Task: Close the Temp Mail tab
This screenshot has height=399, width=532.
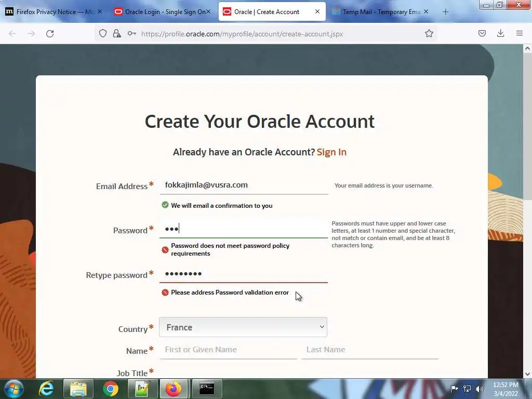Action: [x=426, y=11]
